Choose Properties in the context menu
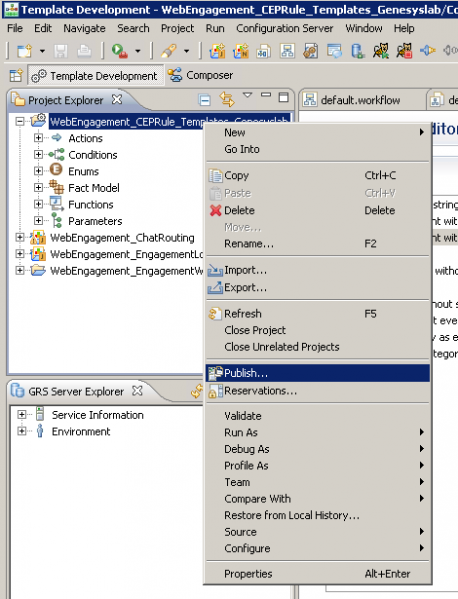Viewport: 458px width, 599px height. (x=318, y=574)
